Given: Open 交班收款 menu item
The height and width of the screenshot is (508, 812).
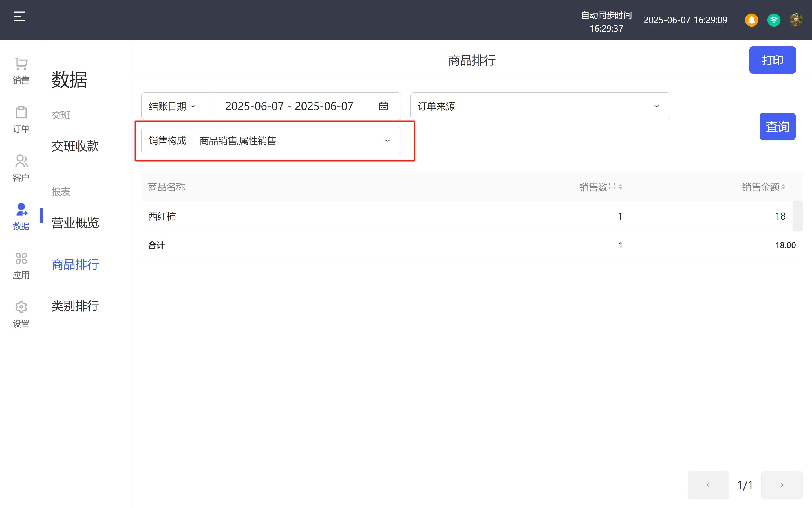Looking at the screenshot, I should (75, 146).
